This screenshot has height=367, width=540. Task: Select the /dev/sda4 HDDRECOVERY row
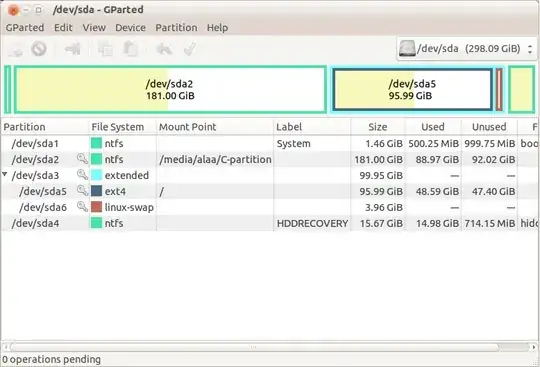click(x=270, y=223)
